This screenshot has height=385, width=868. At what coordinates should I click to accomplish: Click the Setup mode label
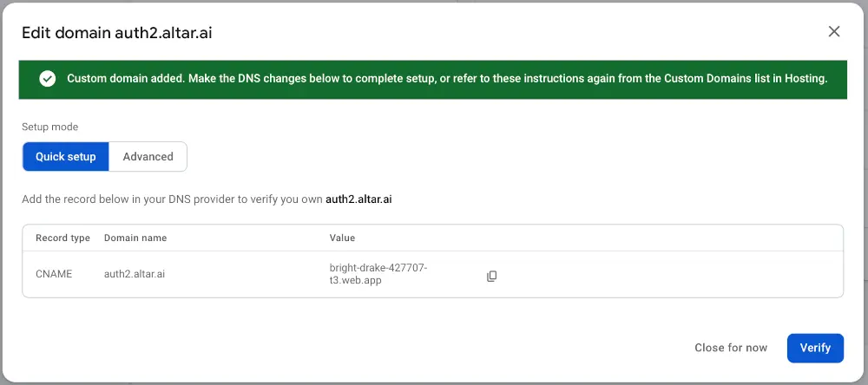tap(49, 127)
